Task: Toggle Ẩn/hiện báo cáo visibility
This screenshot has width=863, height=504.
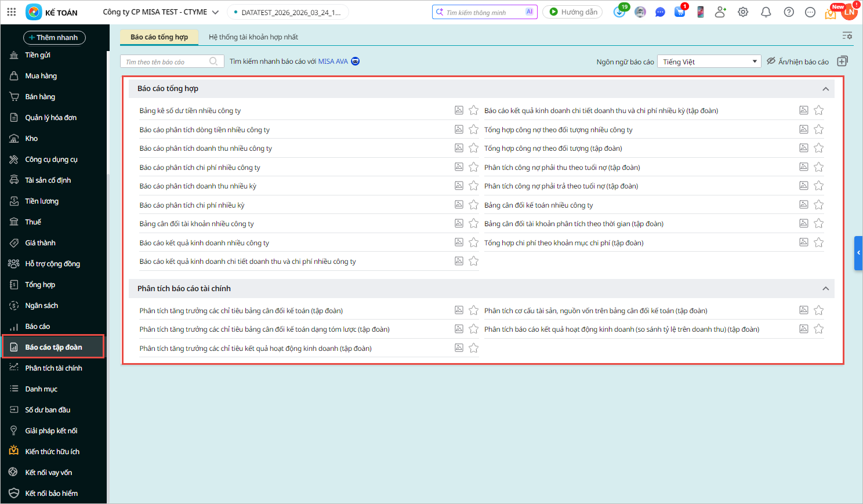Action: [797, 61]
